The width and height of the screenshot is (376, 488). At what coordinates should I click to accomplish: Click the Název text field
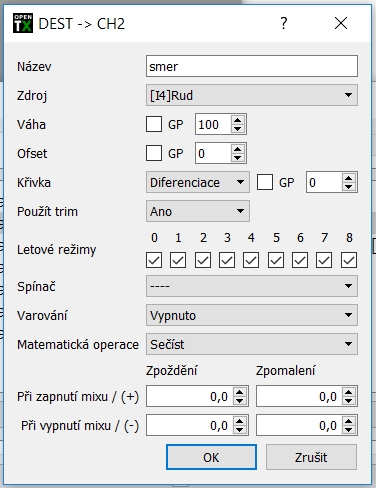pyautogui.click(x=252, y=66)
